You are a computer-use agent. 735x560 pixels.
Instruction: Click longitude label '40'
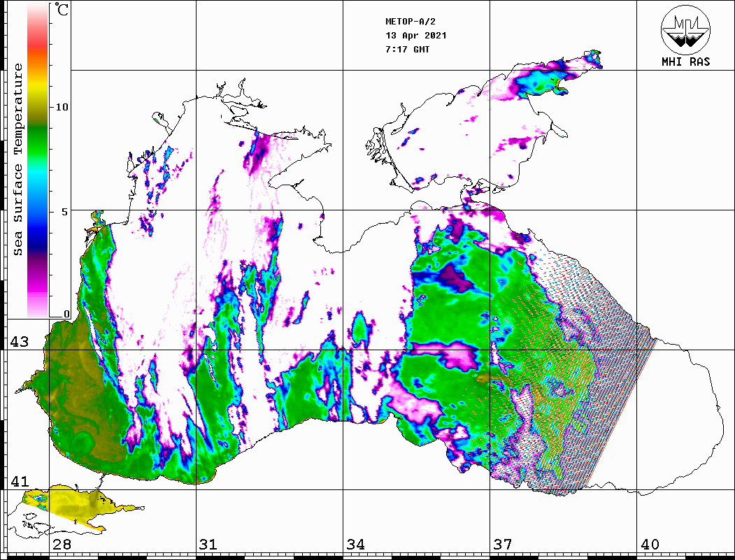650,545
